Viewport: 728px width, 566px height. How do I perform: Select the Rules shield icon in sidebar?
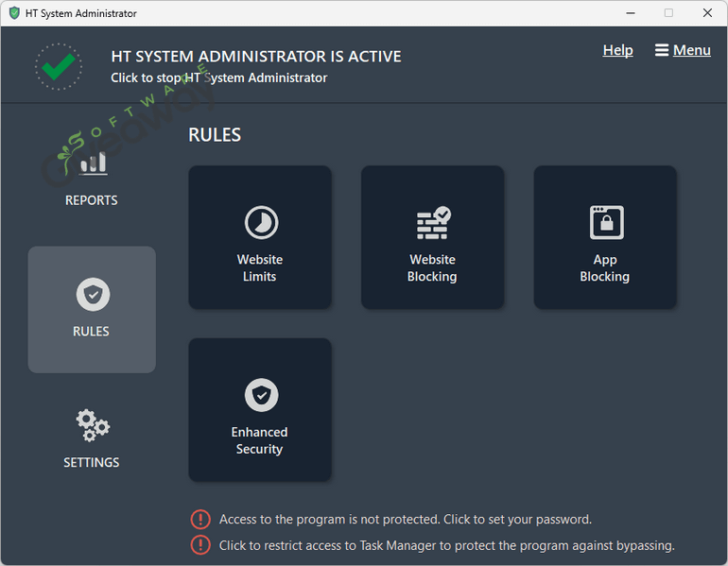(93, 295)
